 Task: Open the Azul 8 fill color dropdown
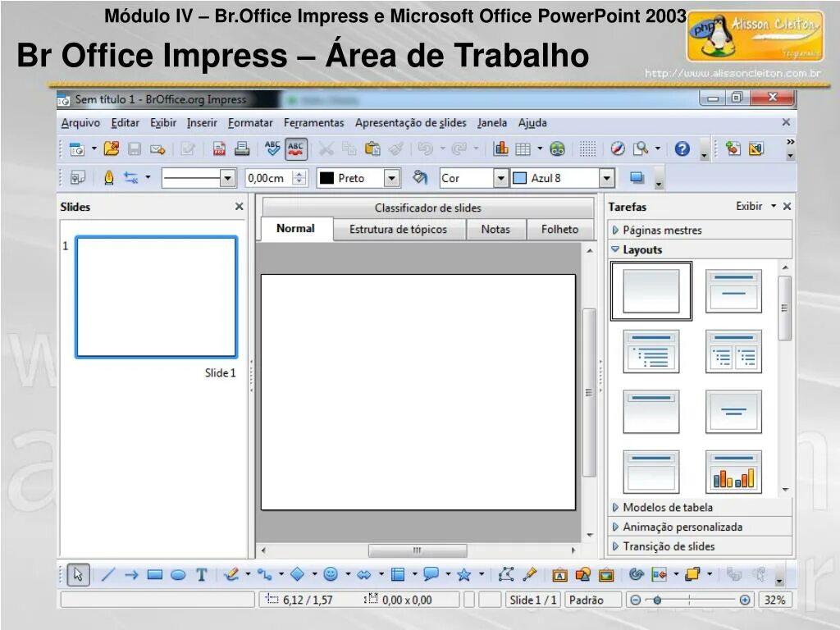tap(606, 178)
